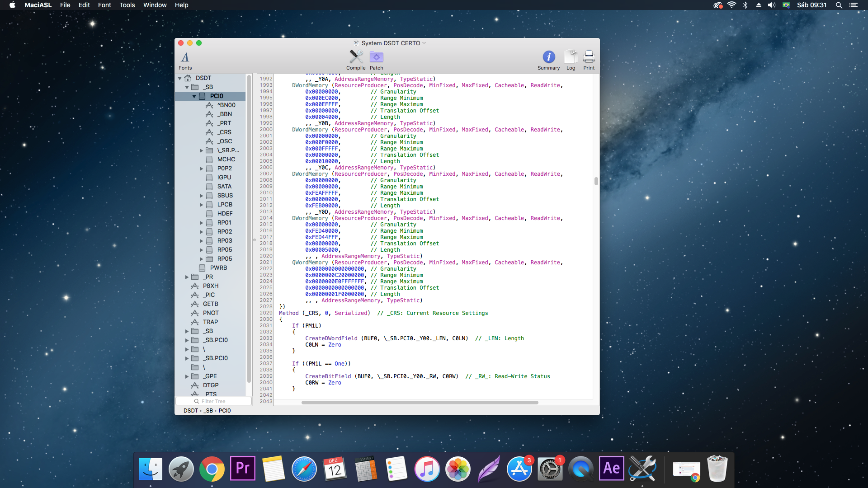The width and height of the screenshot is (868, 488).
Task: Click the horizontal editor scrollbar
Action: point(420,402)
